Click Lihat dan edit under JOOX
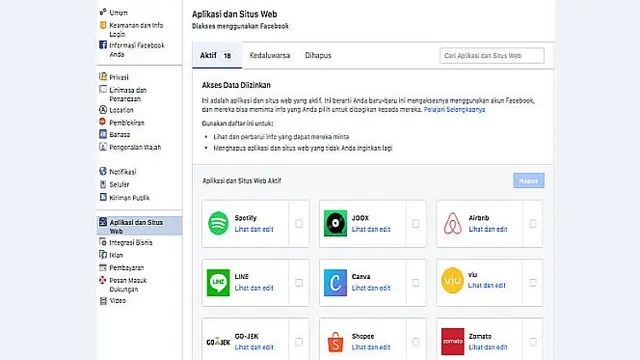Screen dimensions: 640x360 [371, 229]
